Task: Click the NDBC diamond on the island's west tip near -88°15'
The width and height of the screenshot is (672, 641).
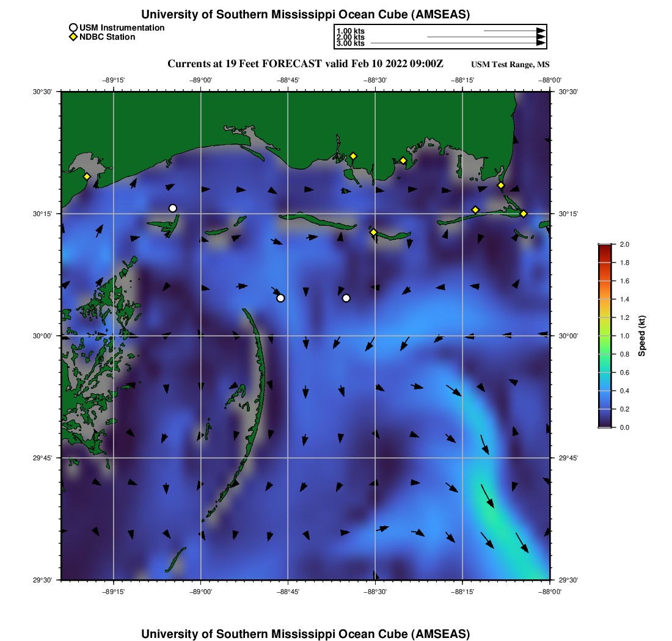Action: (475, 210)
